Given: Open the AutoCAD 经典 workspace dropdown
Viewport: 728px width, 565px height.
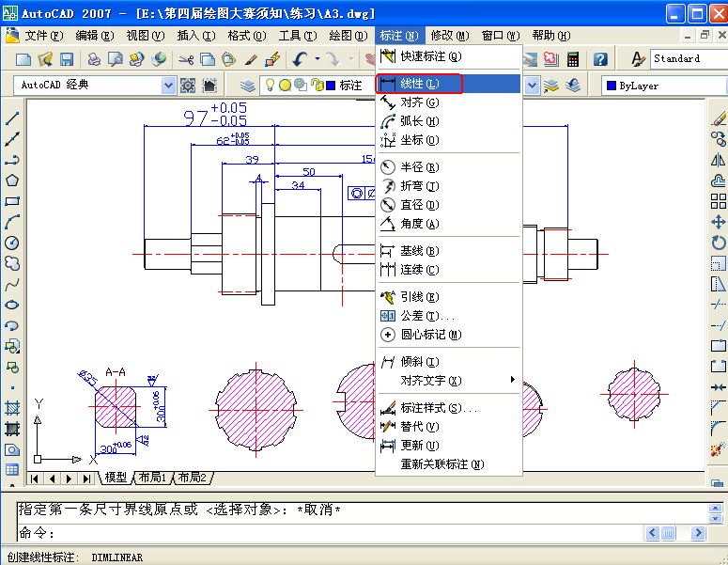Looking at the screenshot, I should tap(168, 86).
